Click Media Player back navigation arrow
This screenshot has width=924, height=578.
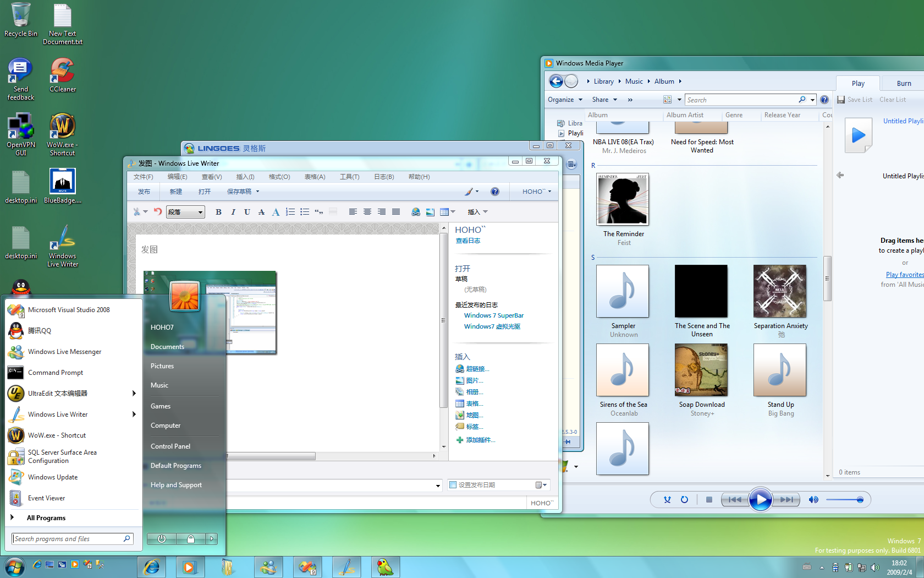pyautogui.click(x=556, y=81)
